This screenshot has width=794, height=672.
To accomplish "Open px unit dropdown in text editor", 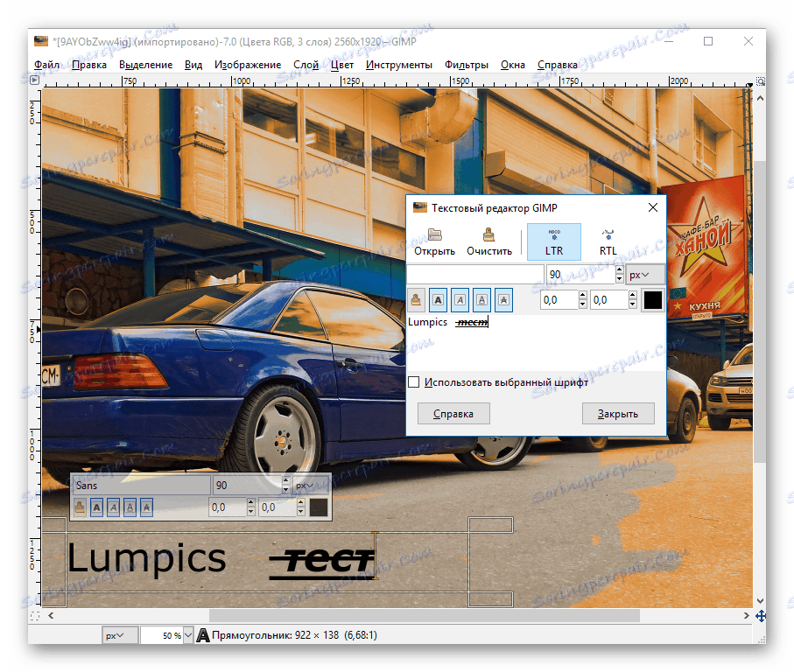I will (x=645, y=275).
